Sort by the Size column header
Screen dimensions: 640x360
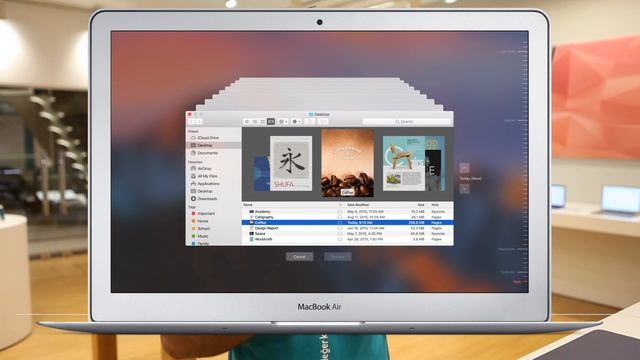[x=421, y=205]
